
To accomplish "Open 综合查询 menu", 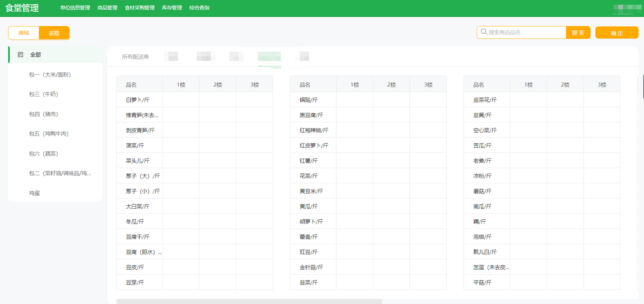I will click(x=199, y=8).
